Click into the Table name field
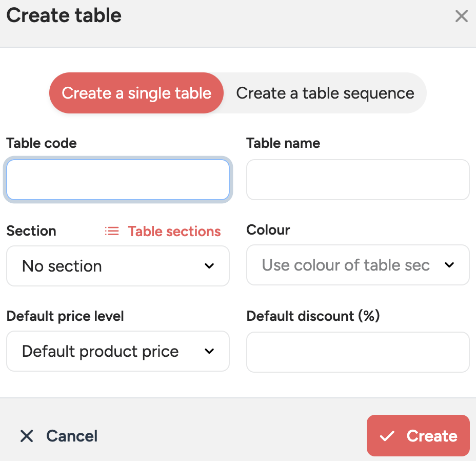Image resolution: width=476 pixels, height=461 pixels. pyautogui.click(x=358, y=180)
